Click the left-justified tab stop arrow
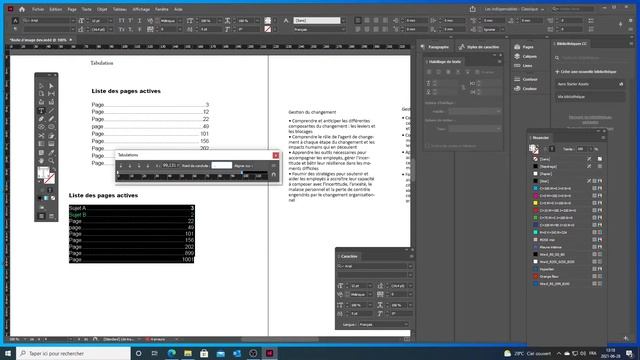The image size is (640, 360). pyautogui.click(x=121, y=166)
